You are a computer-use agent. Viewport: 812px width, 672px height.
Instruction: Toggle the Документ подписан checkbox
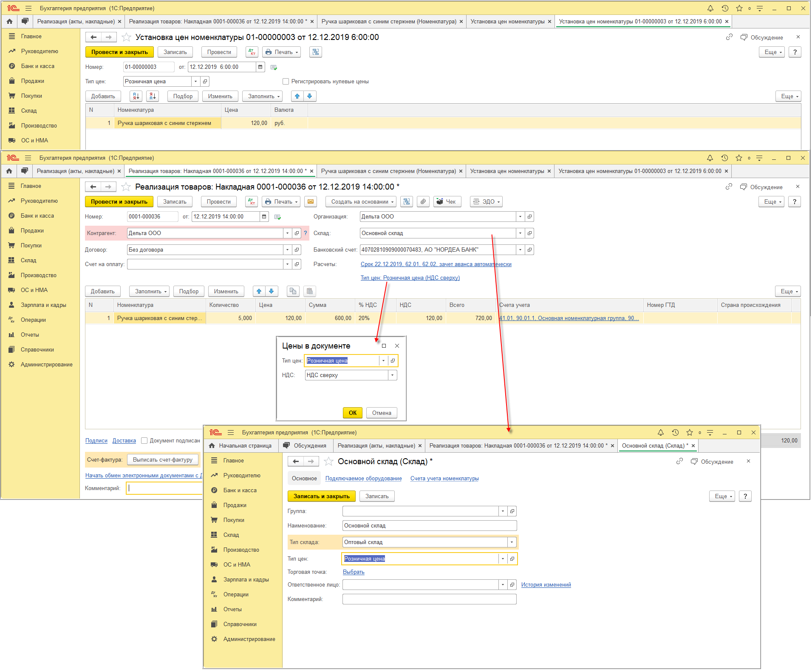click(144, 441)
